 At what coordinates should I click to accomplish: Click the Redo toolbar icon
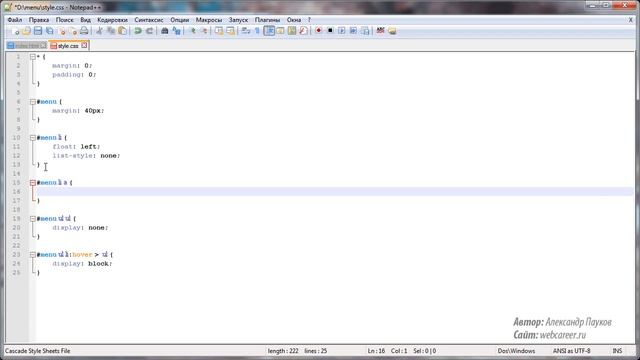pyautogui.click(x=149, y=31)
